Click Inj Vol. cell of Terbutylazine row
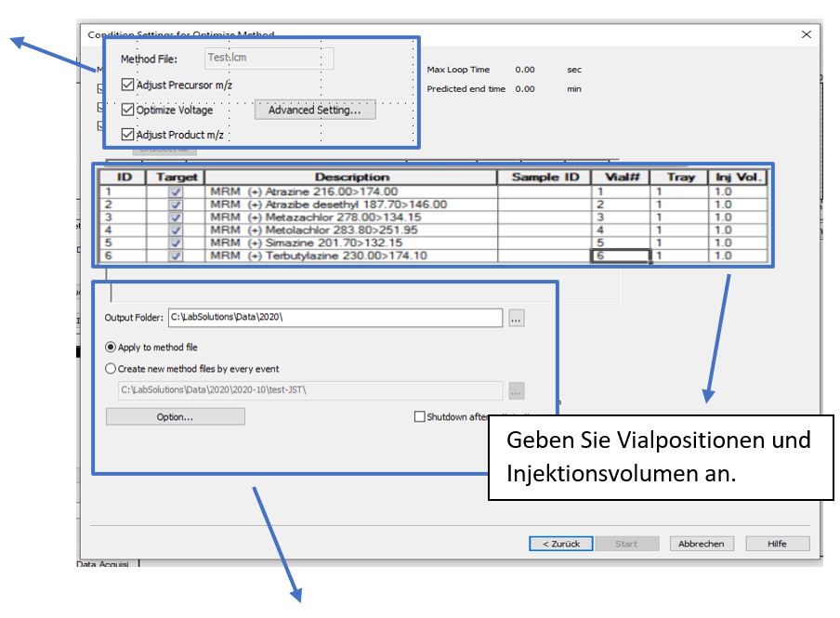 [738, 256]
